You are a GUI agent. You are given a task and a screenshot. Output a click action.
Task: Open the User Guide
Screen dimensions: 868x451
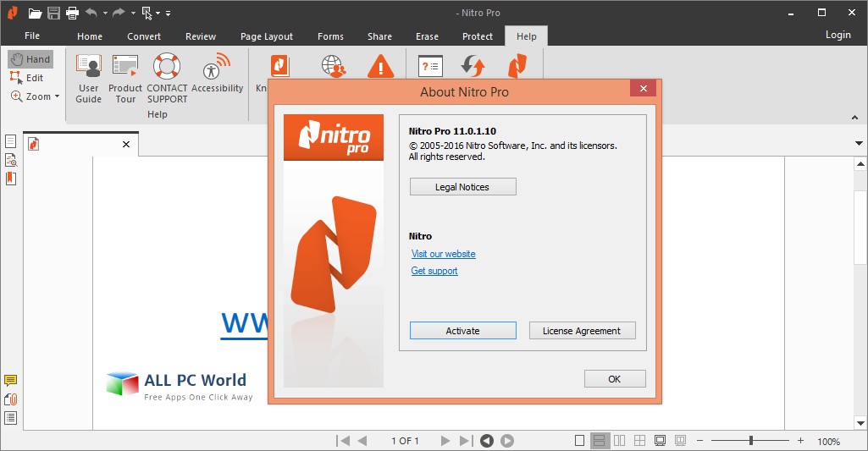tap(89, 79)
